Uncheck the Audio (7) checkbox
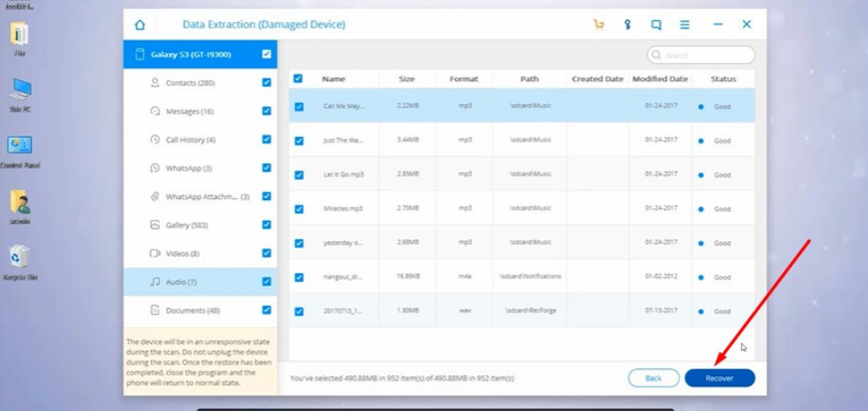The image size is (868, 411). 267,281
